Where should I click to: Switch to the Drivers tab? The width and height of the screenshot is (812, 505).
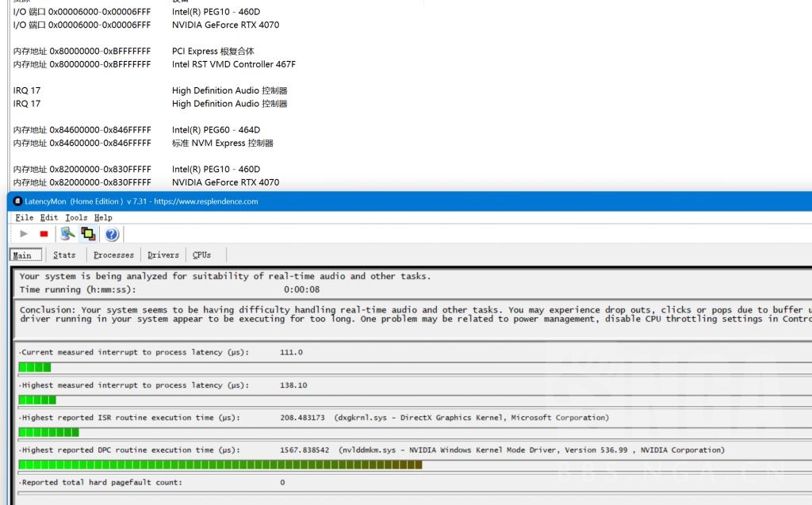coord(163,254)
